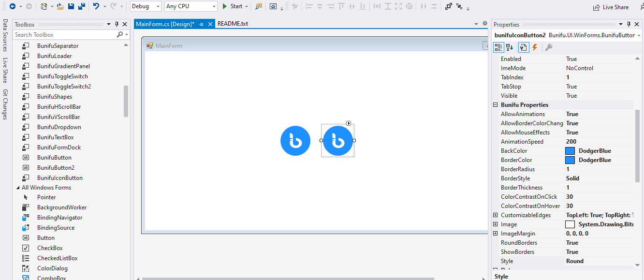Image resolution: width=644 pixels, height=280 pixels.
Task: Click the smart tag arrow on selected button
Action: point(349,123)
